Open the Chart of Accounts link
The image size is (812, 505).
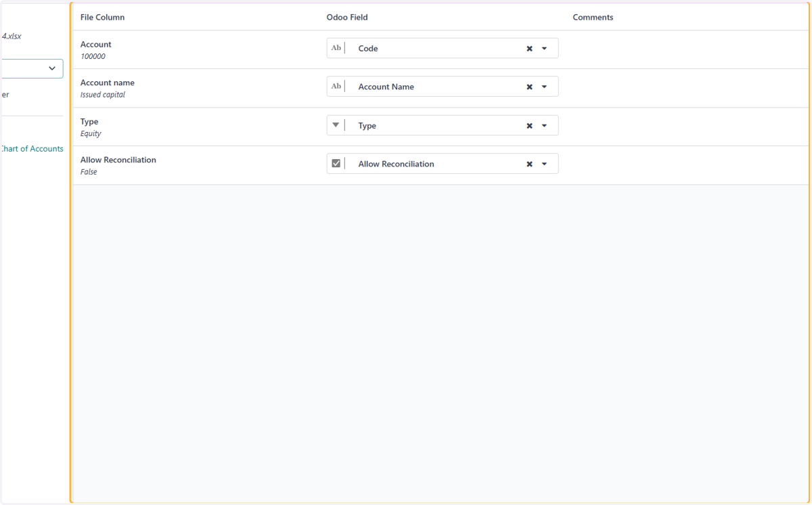coord(32,149)
